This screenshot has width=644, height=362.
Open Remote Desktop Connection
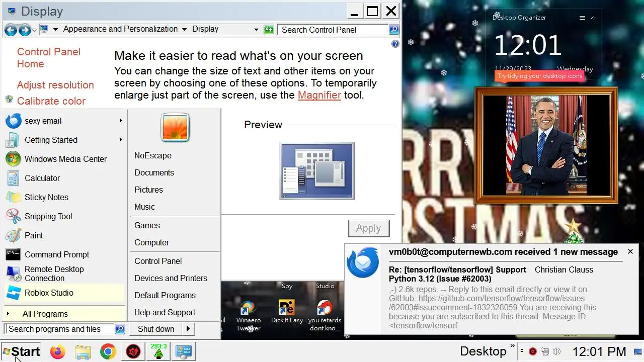coord(64,274)
